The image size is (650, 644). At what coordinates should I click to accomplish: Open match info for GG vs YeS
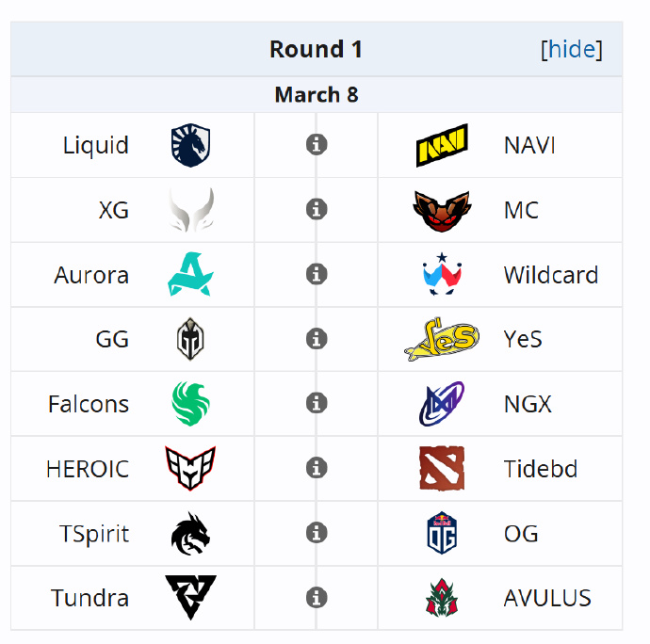tap(317, 339)
